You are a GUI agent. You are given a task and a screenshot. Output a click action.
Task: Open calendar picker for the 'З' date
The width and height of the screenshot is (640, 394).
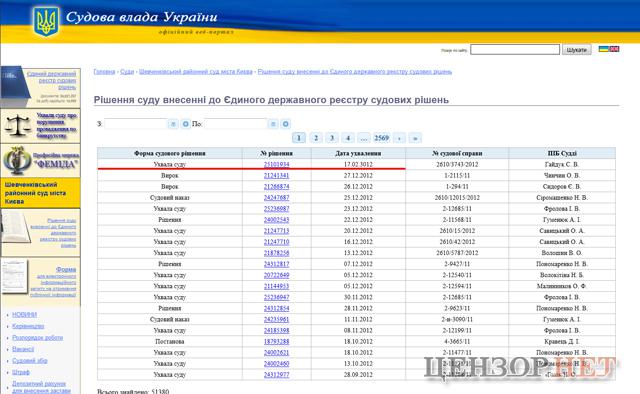point(173,124)
